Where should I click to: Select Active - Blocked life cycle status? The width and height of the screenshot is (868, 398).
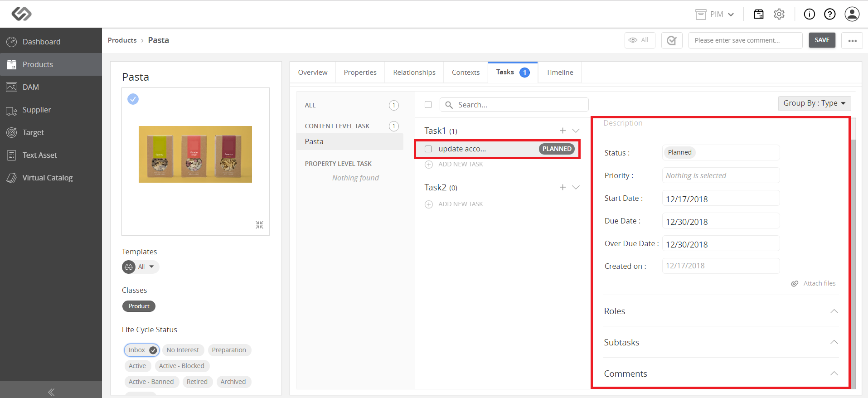tap(181, 366)
